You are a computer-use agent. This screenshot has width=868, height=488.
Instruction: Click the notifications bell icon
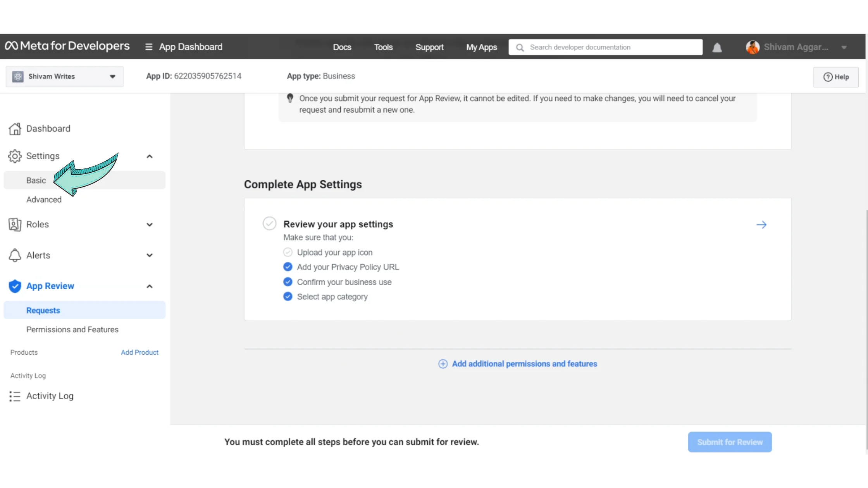click(717, 47)
